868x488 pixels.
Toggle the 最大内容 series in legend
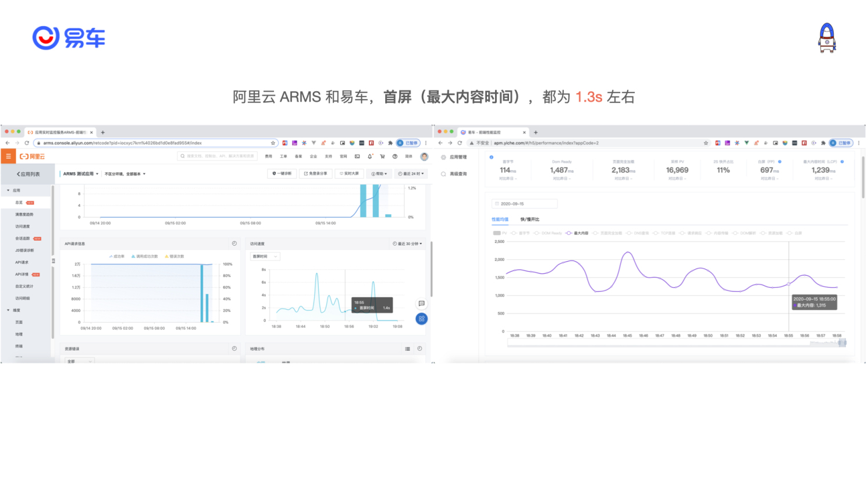(x=577, y=233)
